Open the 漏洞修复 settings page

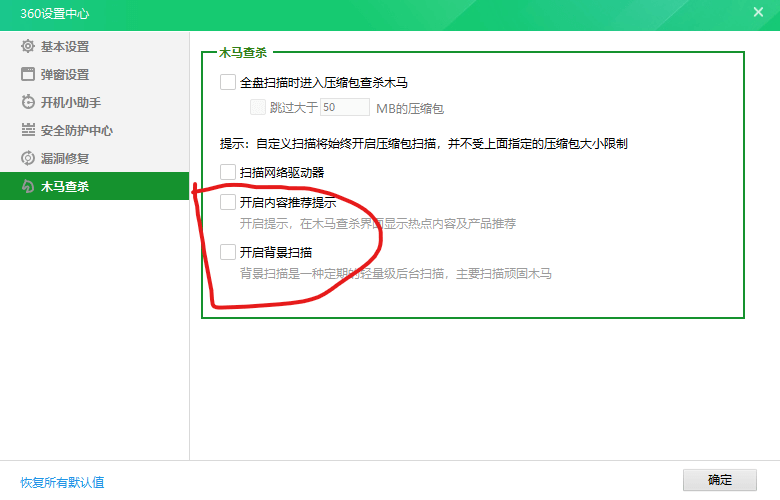(65, 158)
